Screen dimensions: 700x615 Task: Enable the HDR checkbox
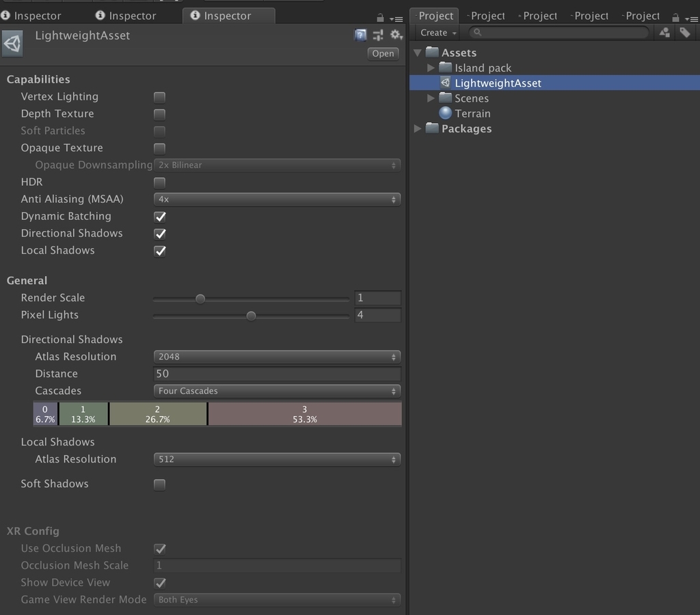pyautogui.click(x=159, y=182)
